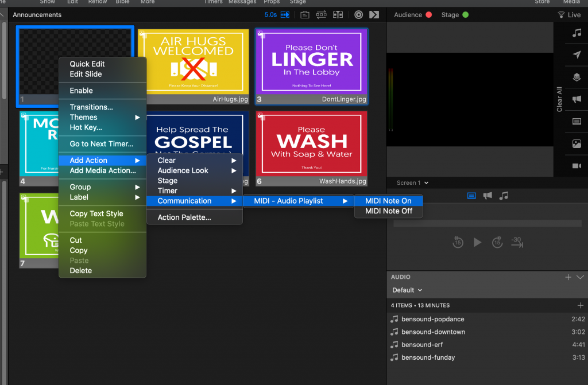Screen dimensions: 588x385
Task: Click the Clear All button
Action: [x=559, y=99]
